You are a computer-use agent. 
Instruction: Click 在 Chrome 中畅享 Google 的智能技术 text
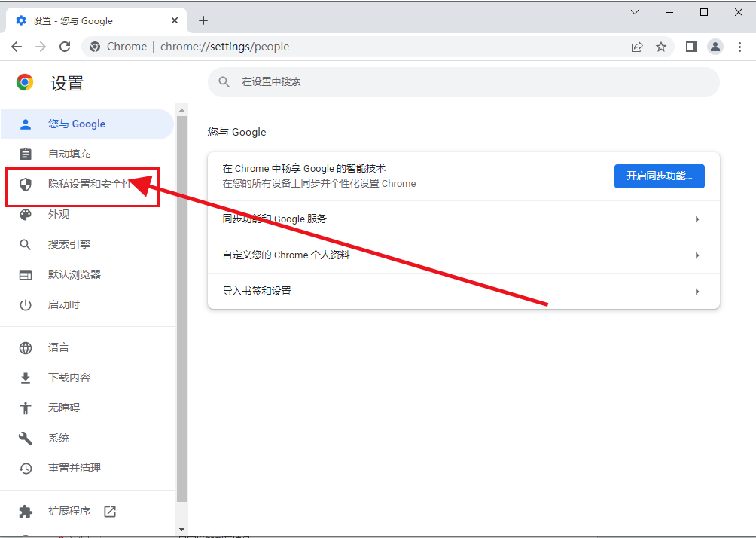[303, 168]
